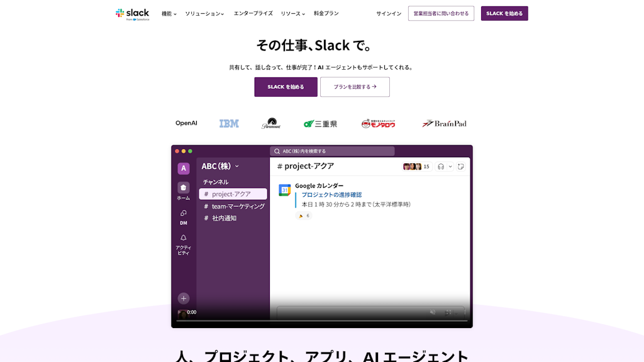
Task: Click the Google カレンダー app icon
Action: 285,190
